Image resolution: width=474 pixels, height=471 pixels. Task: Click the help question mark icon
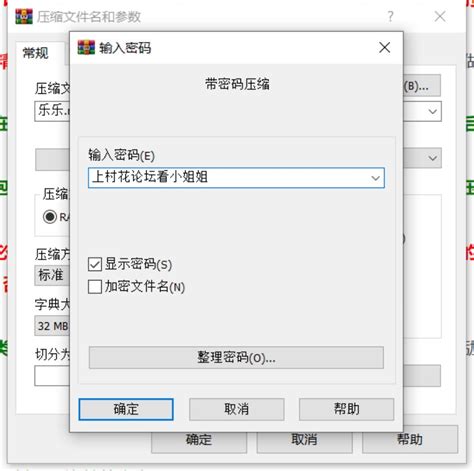390,16
